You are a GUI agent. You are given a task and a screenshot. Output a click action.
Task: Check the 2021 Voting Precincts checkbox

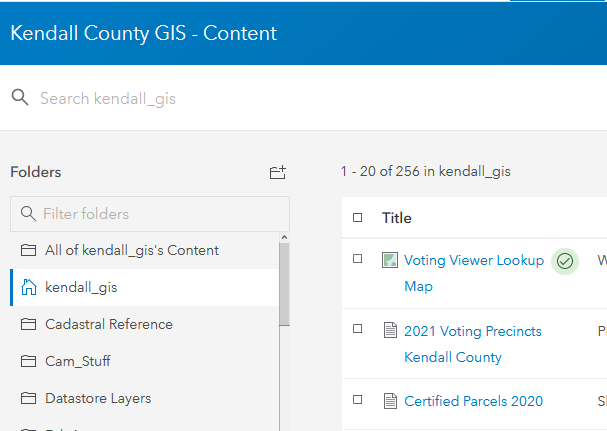point(358,329)
